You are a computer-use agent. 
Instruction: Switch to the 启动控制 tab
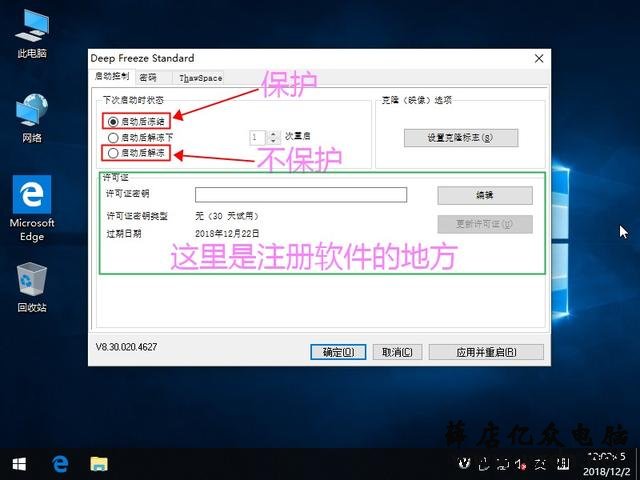(x=112, y=76)
